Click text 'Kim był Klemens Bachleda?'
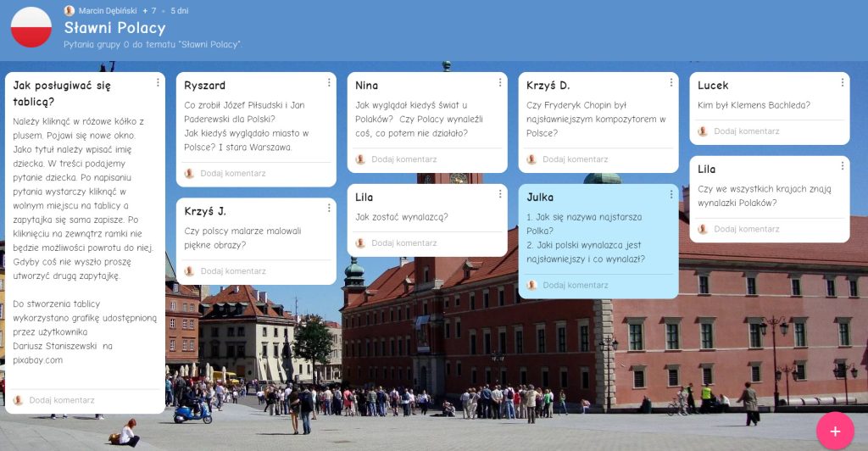 coord(754,105)
